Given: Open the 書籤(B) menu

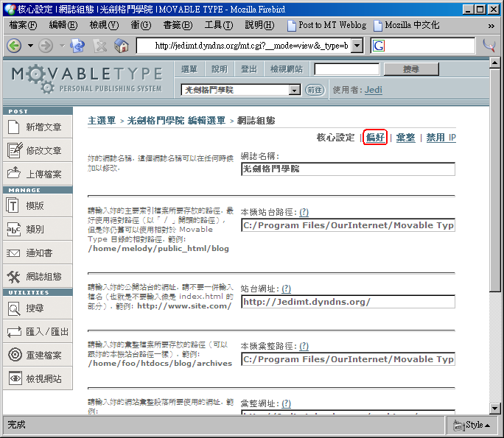Looking at the screenshot, I should [x=178, y=25].
